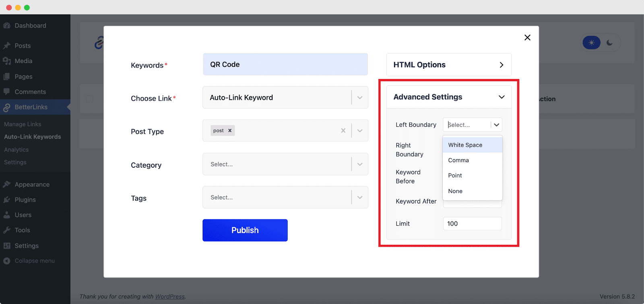Image resolution: width=644 pixels, height=304 pixels.
Task: Tick the select-all checkbox in table header
Action: pyautogui.click(x=89, y=99)
